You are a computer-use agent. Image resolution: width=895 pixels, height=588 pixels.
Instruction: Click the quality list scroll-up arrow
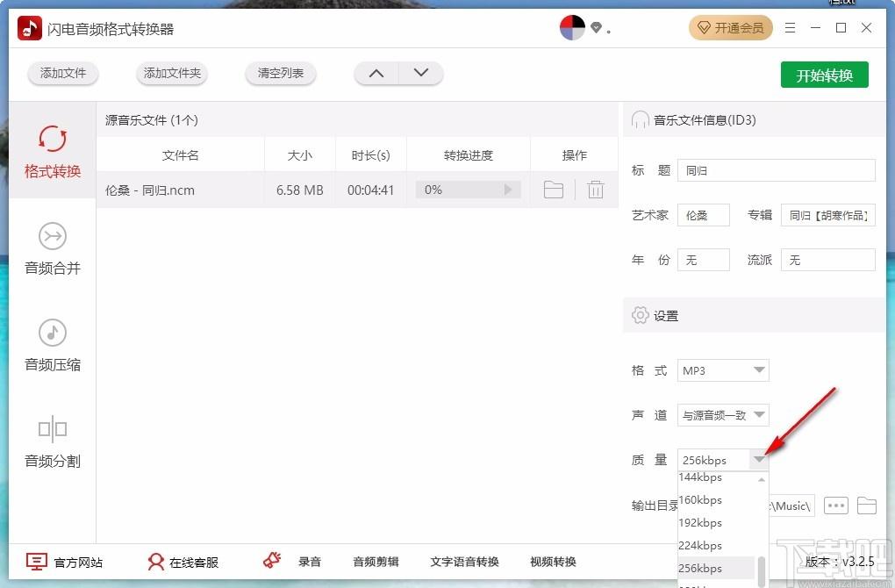pyautogui.click(x=762, y=479)
